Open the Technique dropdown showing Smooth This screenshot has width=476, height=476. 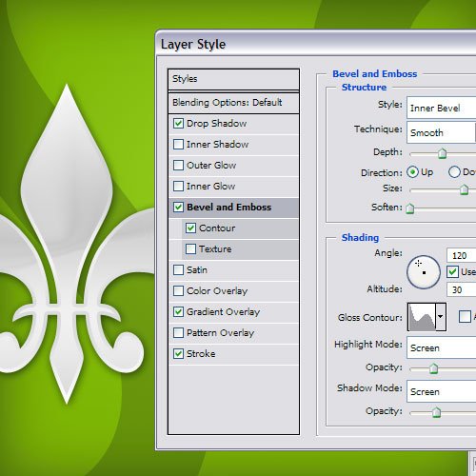pos(442,132)
